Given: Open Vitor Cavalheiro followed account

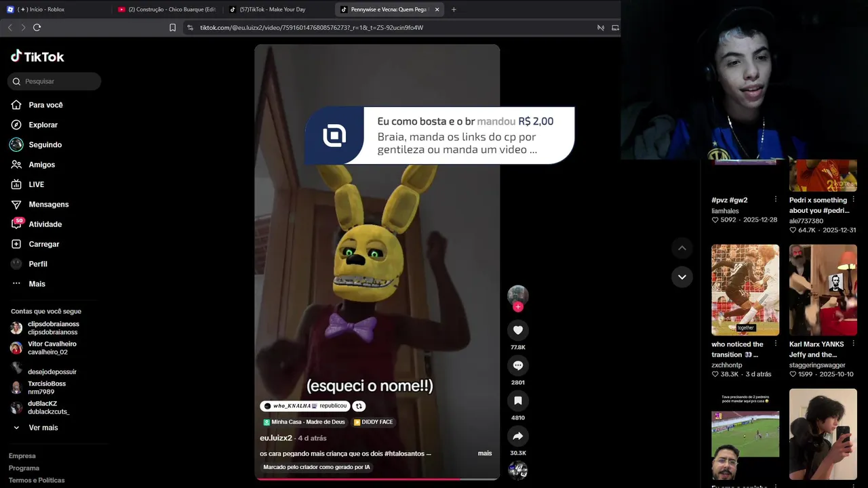Looking at the screenshot, I should pyautogui.click(x=52, y=348).
